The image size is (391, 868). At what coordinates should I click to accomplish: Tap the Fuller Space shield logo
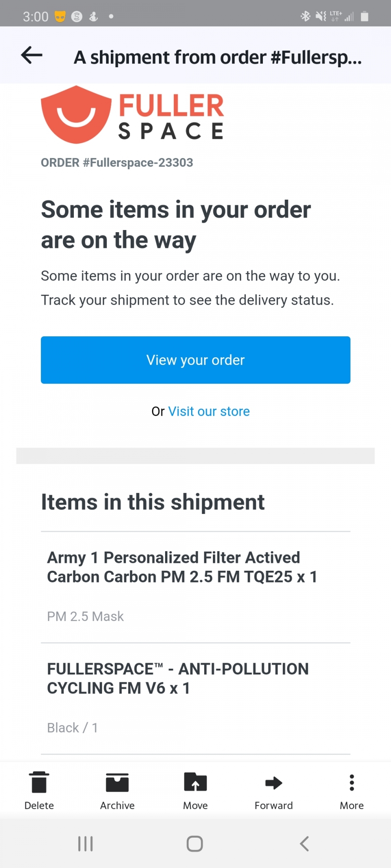pos(76,115)
